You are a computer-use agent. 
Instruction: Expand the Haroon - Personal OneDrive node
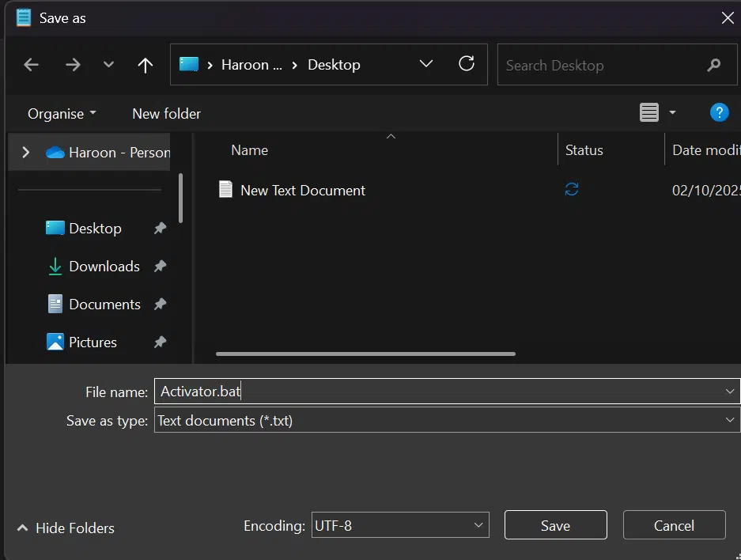pyautogui.click(x=26, y=152)
